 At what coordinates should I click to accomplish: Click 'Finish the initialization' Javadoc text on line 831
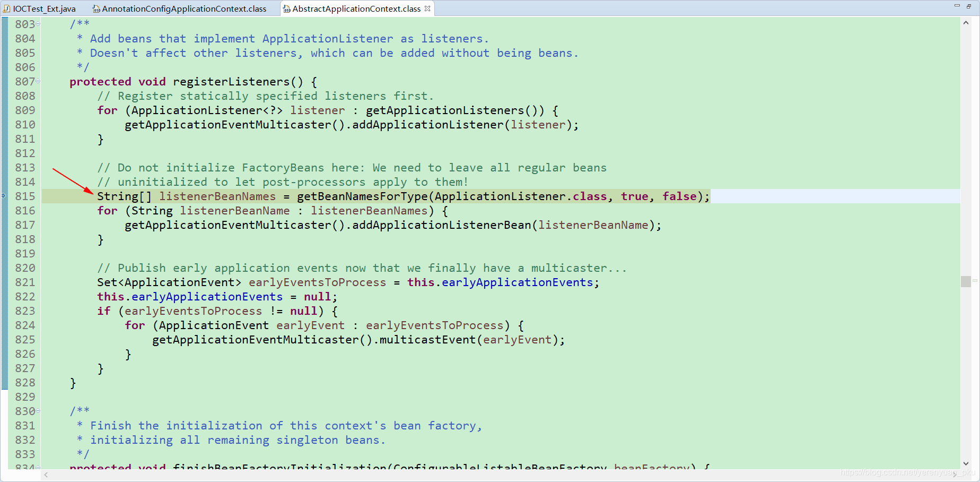[x=286, y=426]
